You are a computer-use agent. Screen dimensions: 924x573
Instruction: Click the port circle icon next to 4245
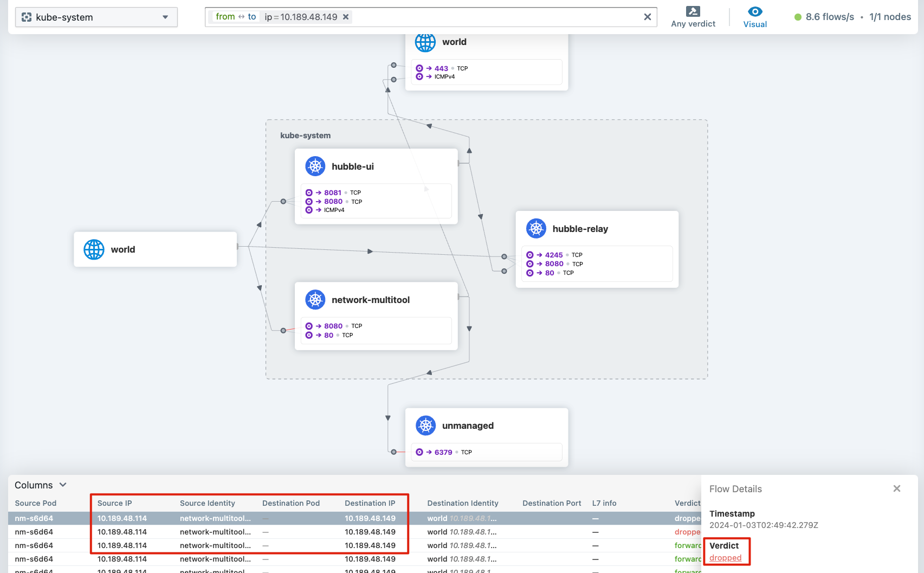coord(530,255)
